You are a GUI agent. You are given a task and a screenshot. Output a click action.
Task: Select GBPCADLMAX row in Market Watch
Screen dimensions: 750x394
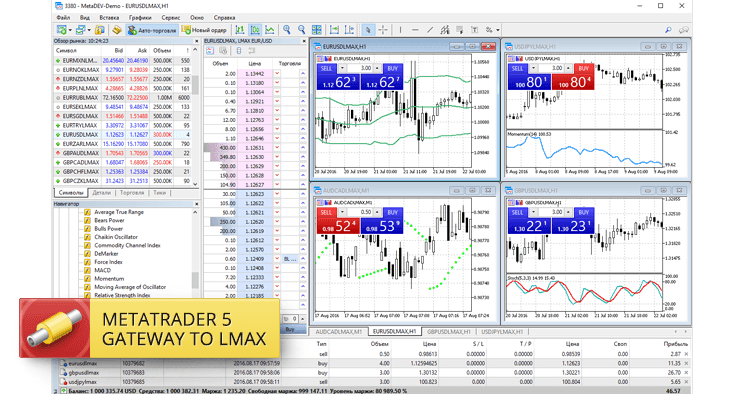pyautogui.click(x=123, y=162)
